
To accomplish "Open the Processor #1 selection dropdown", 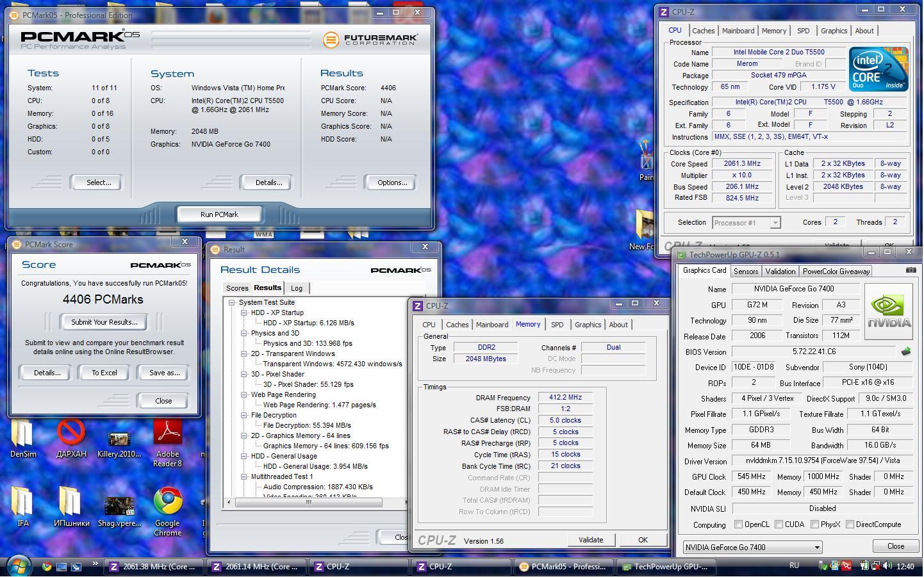I will pos(746,223).
